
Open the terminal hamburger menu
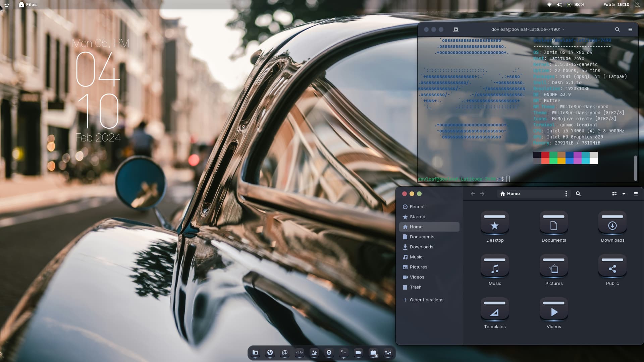(630, 29)
